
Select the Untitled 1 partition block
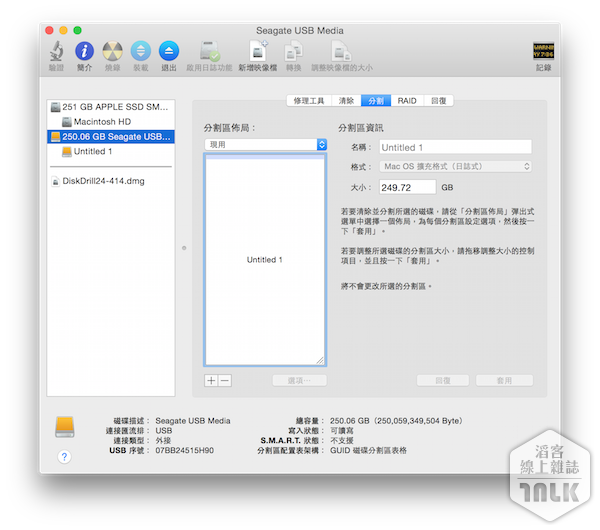click(265, 260)
